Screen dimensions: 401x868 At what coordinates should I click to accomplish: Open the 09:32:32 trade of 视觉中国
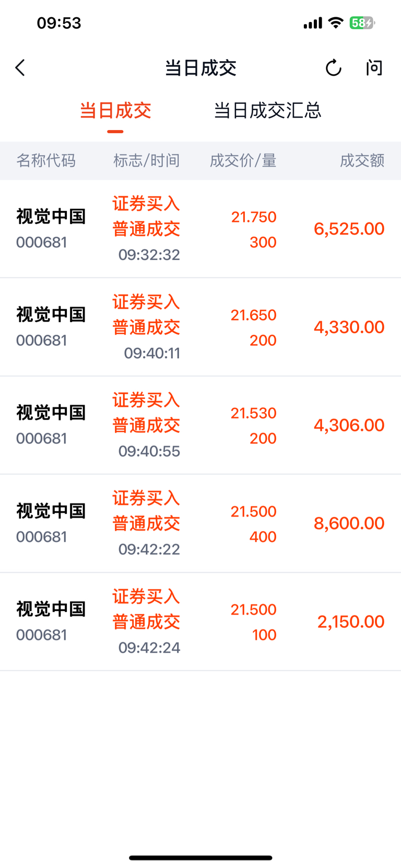(x=200, y=229)
